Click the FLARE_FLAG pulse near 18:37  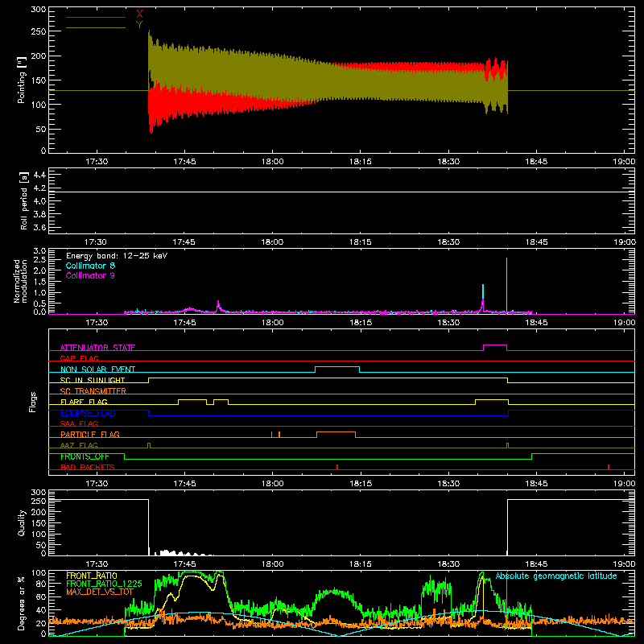(492, 399)
